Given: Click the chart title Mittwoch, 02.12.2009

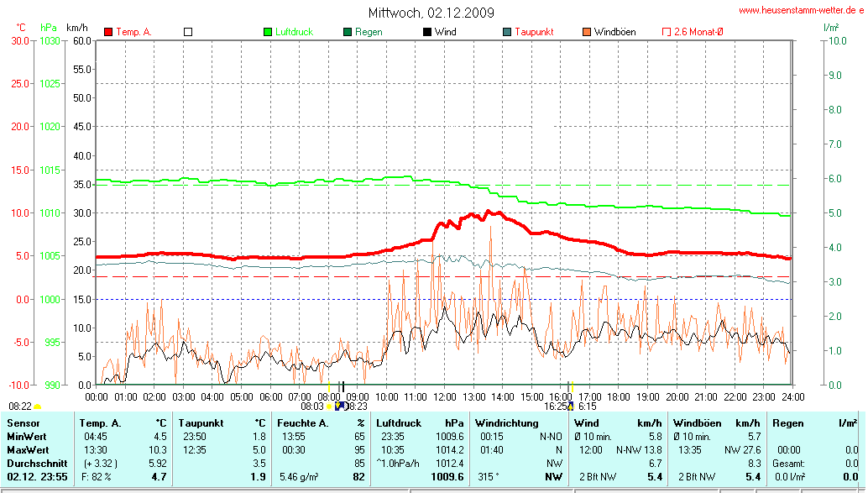Looking at the screenshot, I should point(431,13).
